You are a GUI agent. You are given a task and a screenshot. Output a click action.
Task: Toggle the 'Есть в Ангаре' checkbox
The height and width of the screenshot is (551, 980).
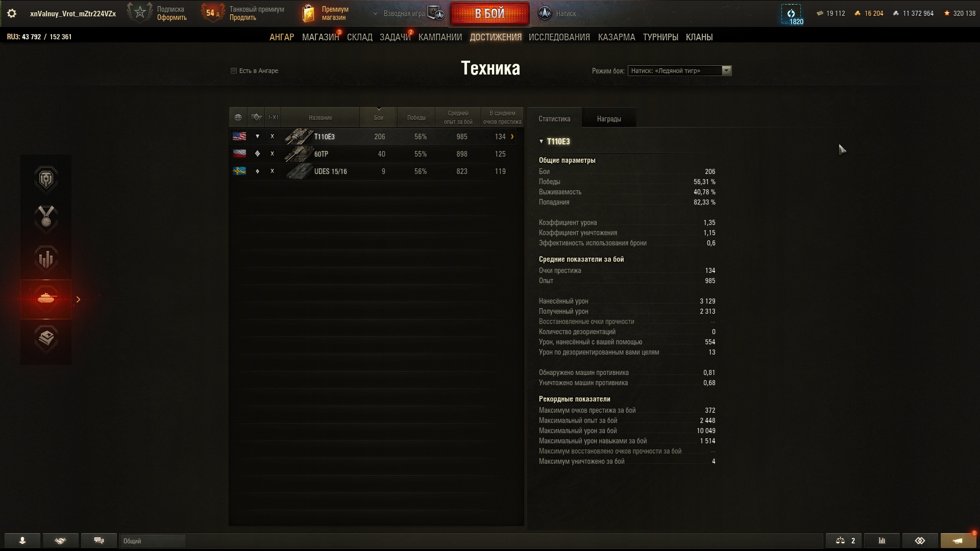234,71
